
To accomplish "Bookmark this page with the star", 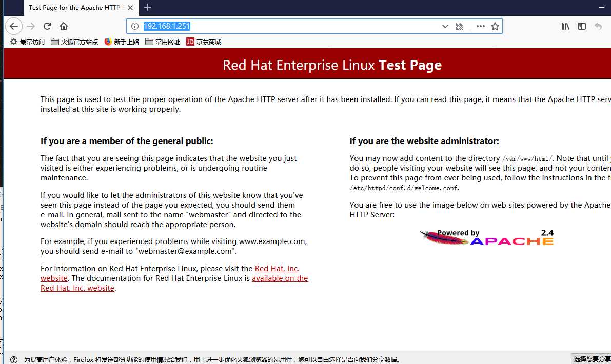I will [x=495, y=26].
